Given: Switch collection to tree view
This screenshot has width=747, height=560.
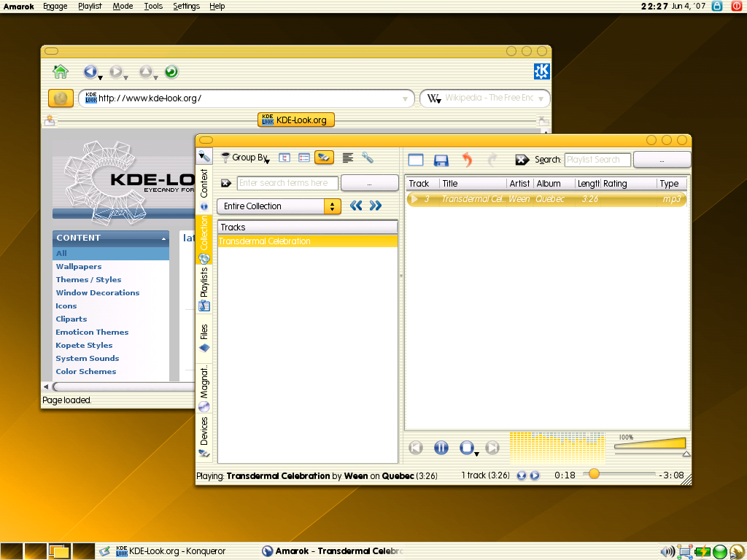Looking at the screenshot, I should (x=285, y=157).
